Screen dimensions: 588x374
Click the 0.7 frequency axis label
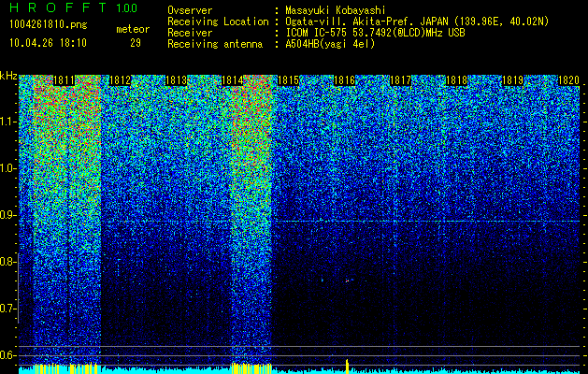pyautogui.click(x=8, y=309)
